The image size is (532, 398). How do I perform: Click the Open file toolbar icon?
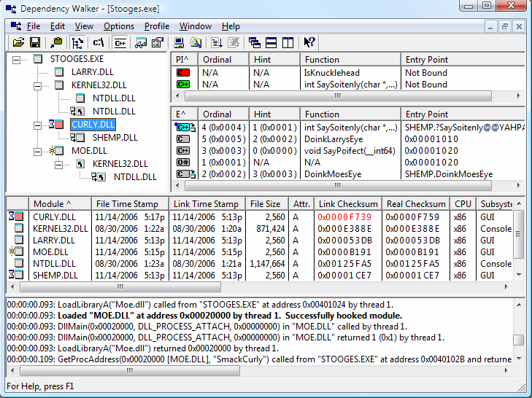18,43
